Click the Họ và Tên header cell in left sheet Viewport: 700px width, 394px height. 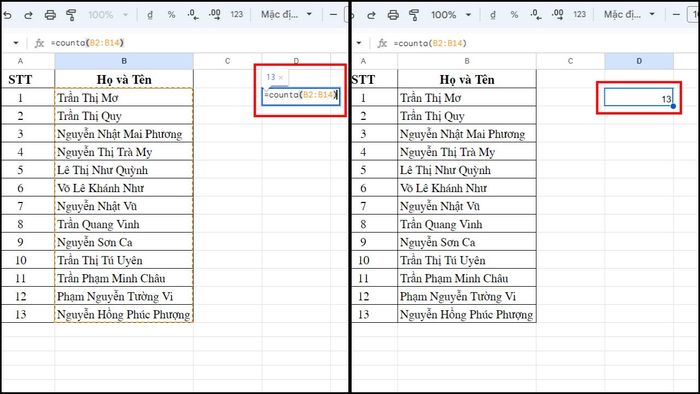(x=124, y=79)
